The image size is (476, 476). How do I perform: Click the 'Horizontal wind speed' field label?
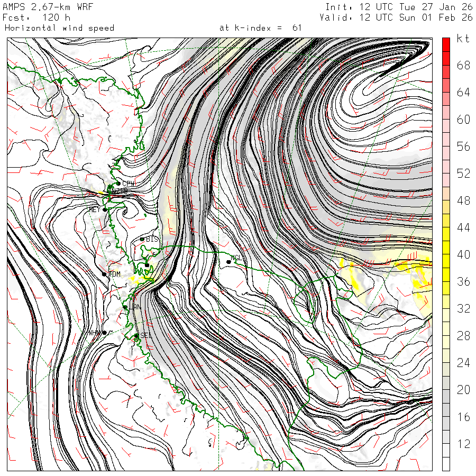pyautogui.click(x=59, y=28)
